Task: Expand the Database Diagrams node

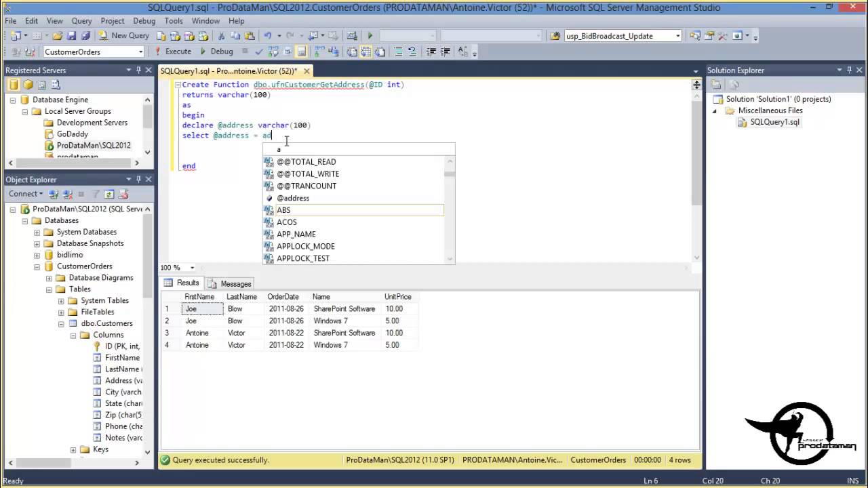Action: point(49,279)
